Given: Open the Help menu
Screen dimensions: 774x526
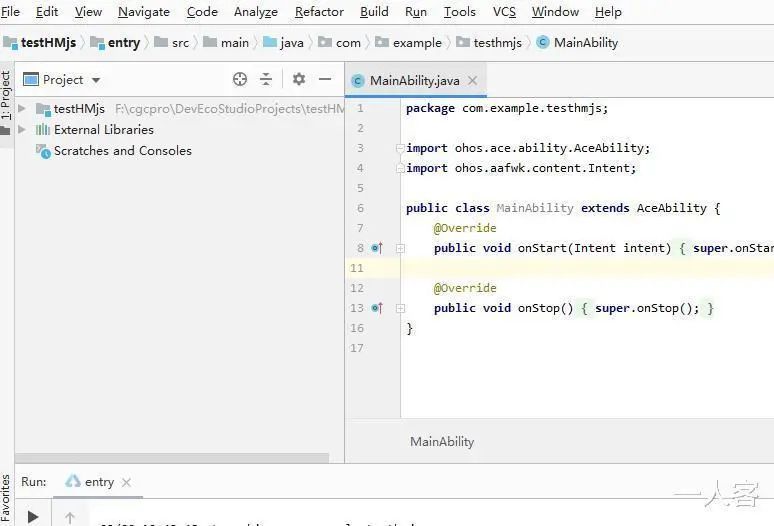Looking at the screenshot, I should (x=608, y=11).
